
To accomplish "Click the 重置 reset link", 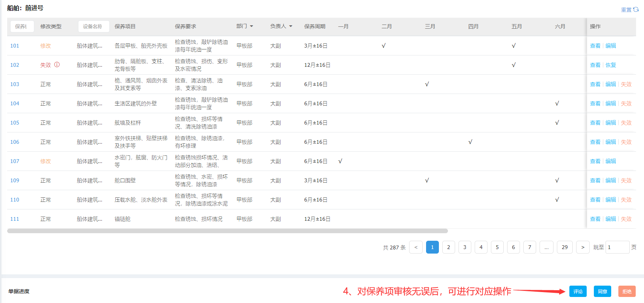I will coord(626,10).
